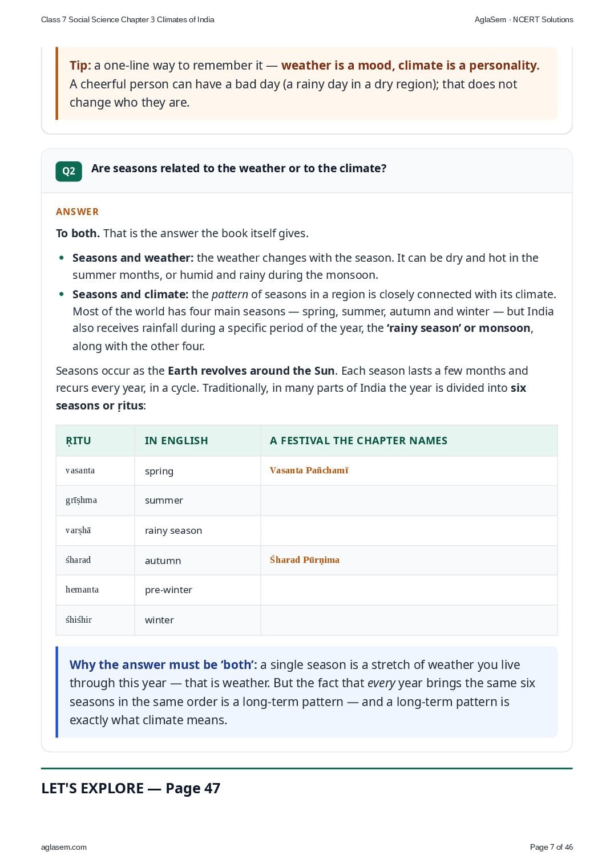Click the Page 7 of 46 indicator
The height and width of the screenshot is (868, 614).
551,847
